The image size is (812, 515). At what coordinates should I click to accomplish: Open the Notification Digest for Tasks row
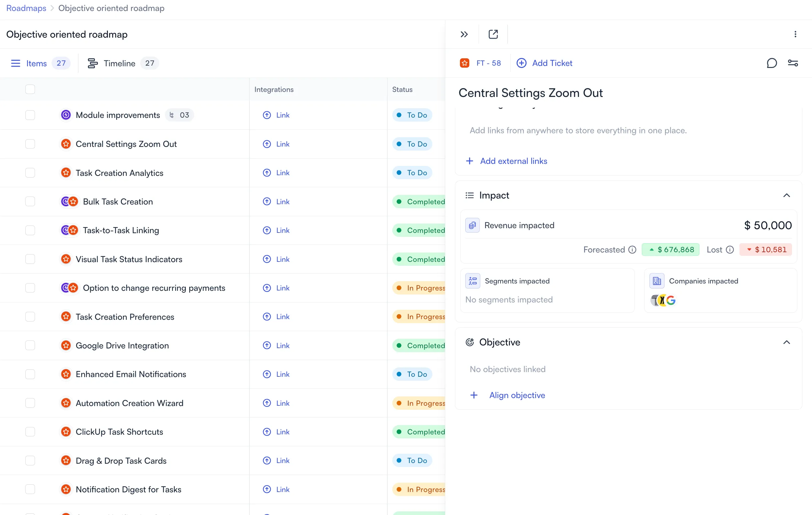coord(129,489)
